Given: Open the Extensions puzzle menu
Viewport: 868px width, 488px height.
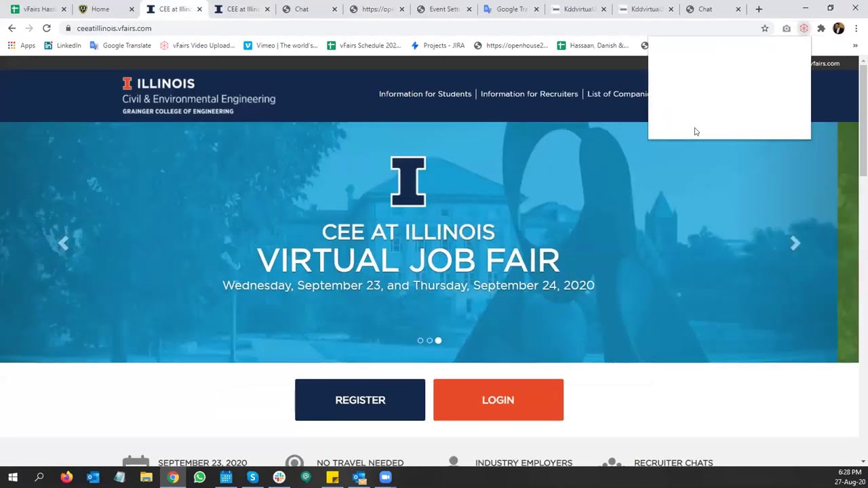Looking at the screenshot, I should coord(821,28).
